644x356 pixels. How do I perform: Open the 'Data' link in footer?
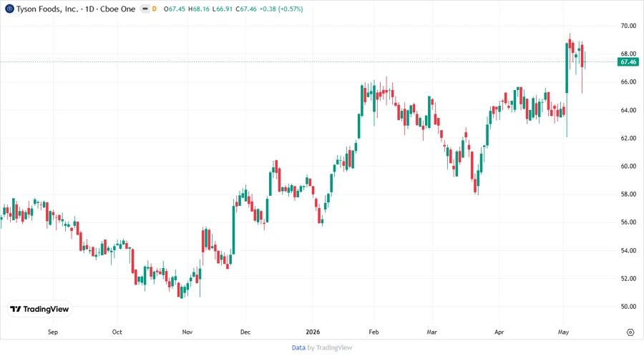(x=298, y=347)
